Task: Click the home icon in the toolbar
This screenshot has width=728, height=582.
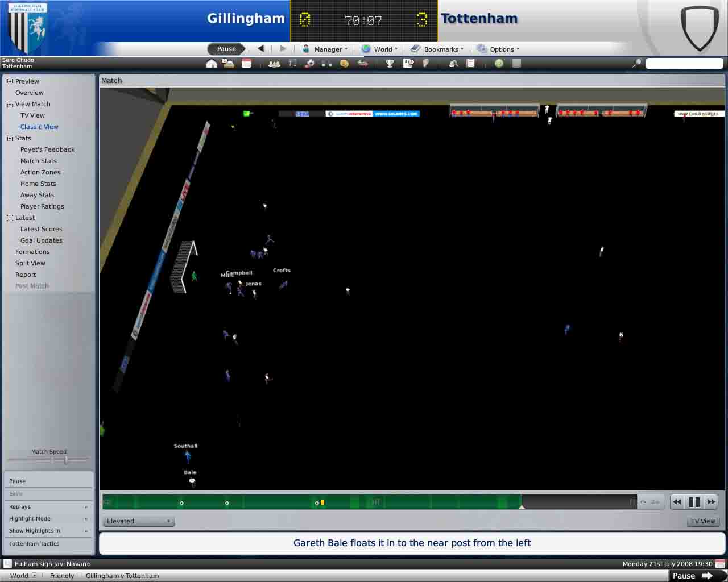Action: point(211,64)
